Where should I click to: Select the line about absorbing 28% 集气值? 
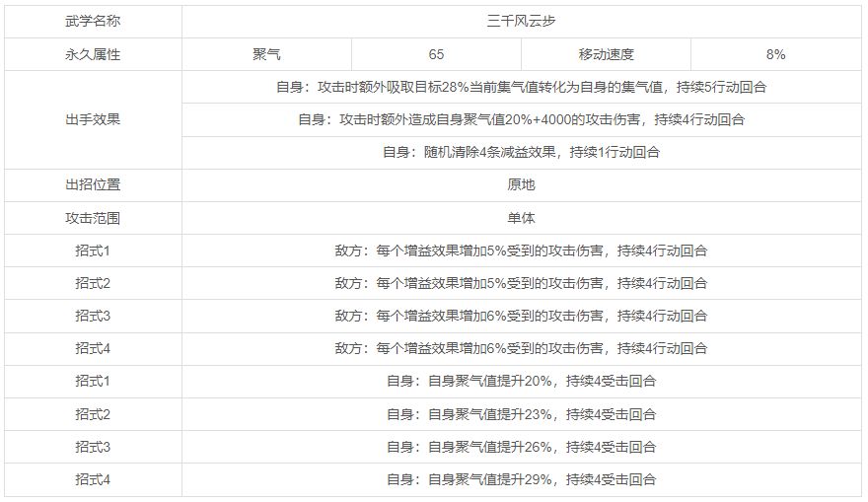[x=521, y=87]
